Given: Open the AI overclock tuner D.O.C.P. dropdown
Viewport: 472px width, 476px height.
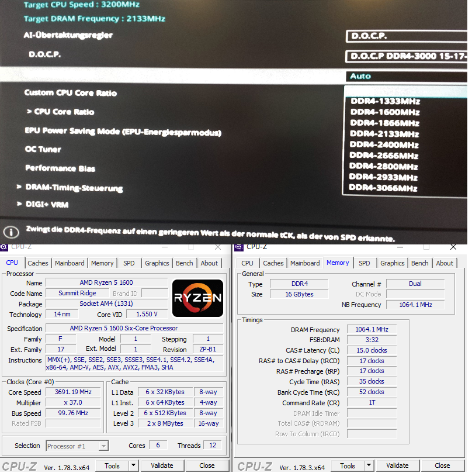Looking at the screenshot, I should 407,36.
